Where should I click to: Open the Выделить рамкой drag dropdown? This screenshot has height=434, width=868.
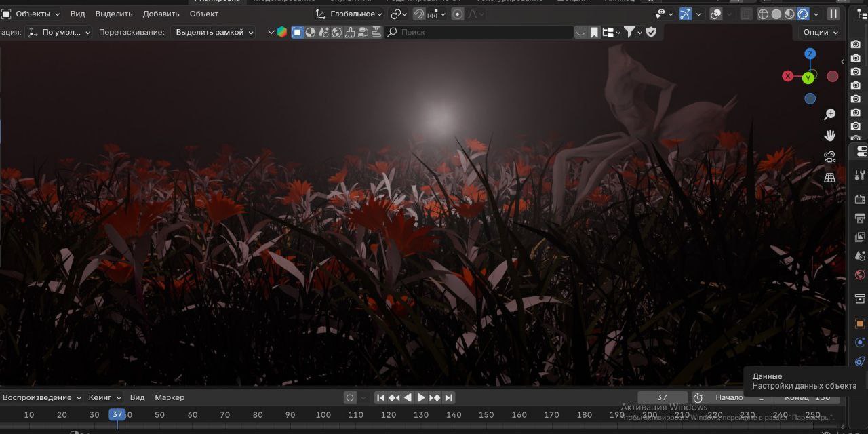213,32
